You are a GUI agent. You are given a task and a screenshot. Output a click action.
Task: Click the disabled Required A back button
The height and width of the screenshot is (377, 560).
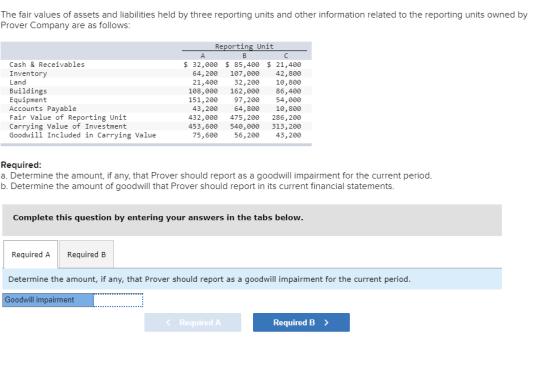tap(192, 322)
